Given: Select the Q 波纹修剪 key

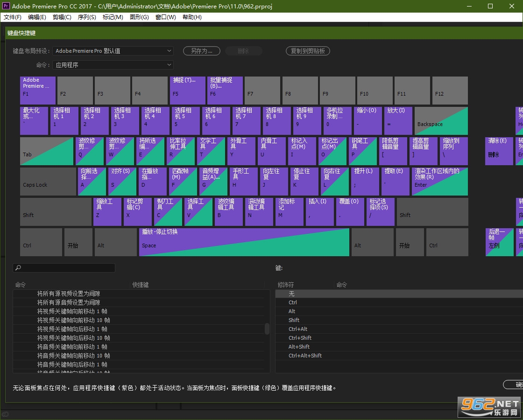Looking at the screenshot, I should (89, 151).
